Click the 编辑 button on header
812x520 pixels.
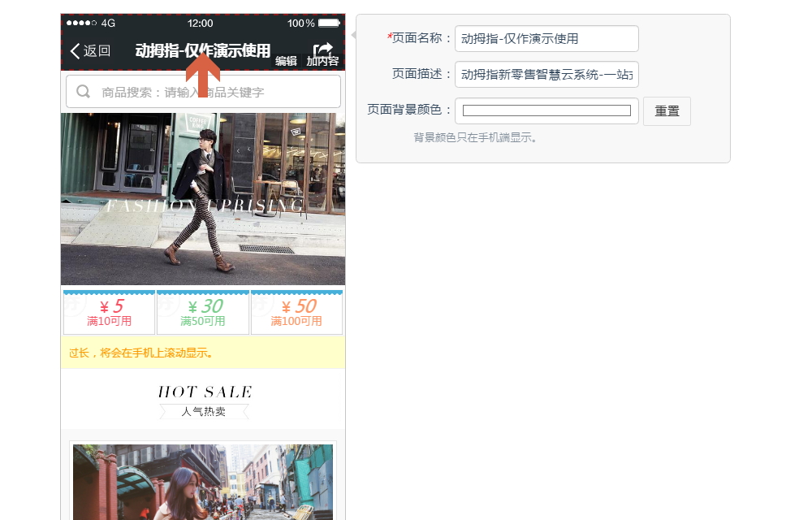coord(286,61)
